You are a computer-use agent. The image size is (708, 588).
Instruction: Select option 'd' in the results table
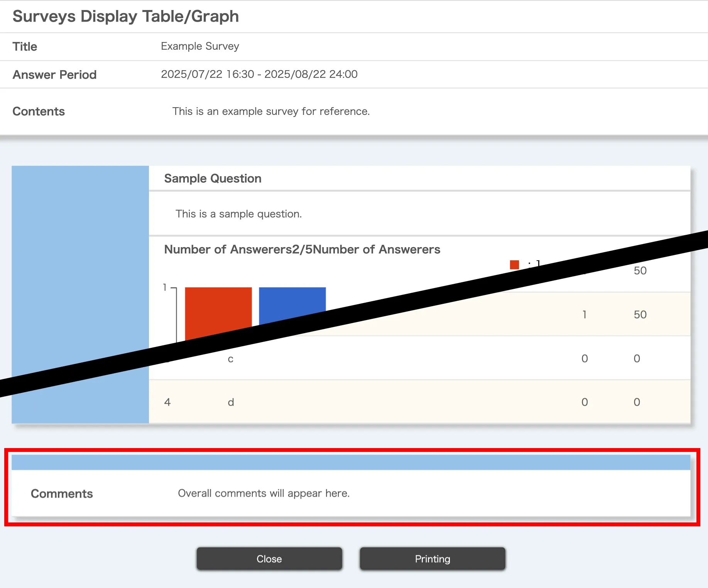tap(231, 402)
